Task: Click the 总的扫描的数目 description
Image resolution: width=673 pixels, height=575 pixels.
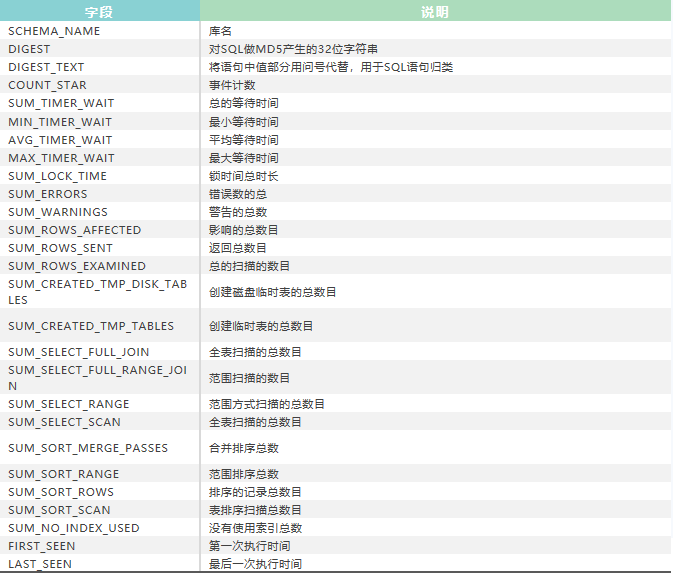Action: tap(249, 266)
